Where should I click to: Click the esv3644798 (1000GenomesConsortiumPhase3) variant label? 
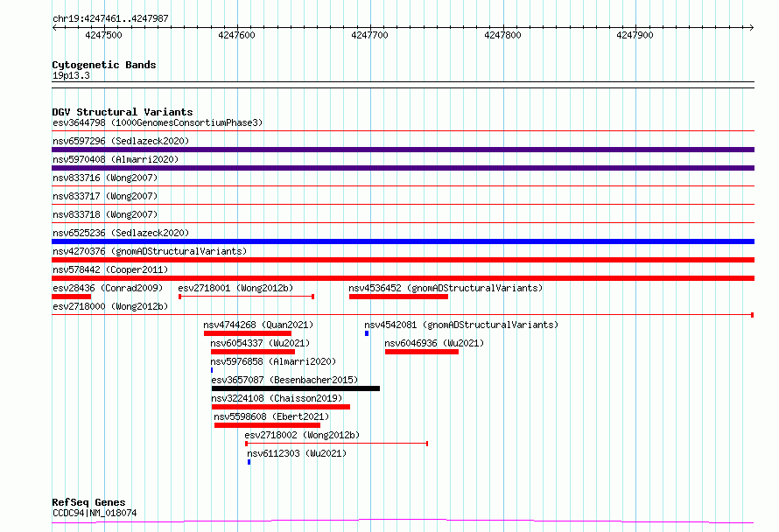(158, 122)
